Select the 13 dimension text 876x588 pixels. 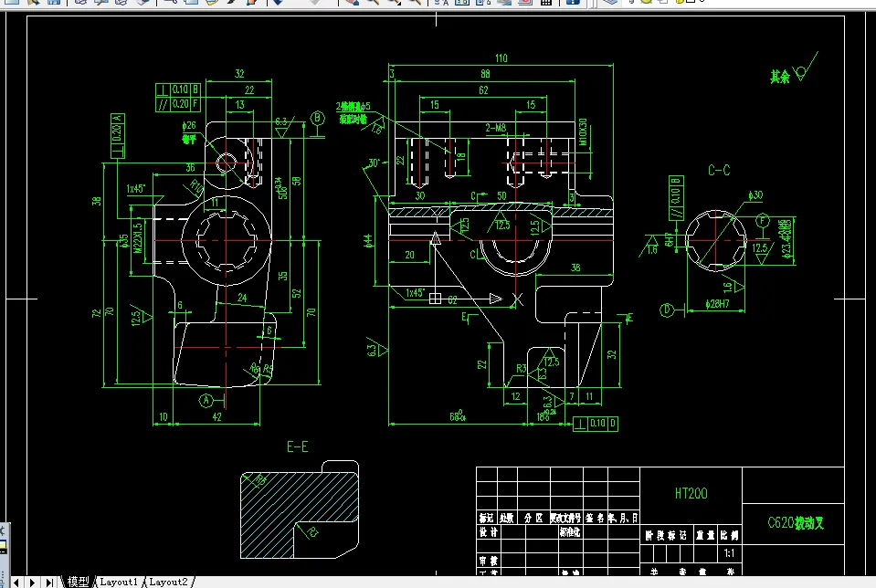(239, 104)
